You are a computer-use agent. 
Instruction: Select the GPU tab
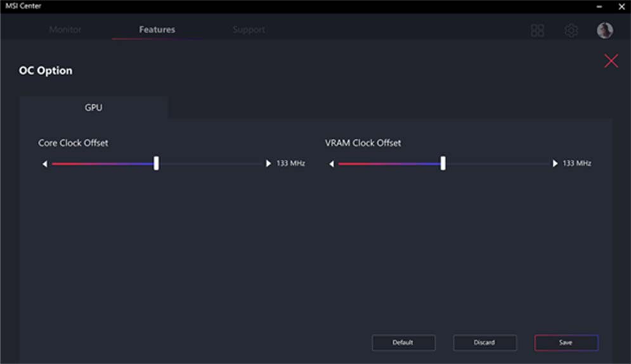pos(93,108)
